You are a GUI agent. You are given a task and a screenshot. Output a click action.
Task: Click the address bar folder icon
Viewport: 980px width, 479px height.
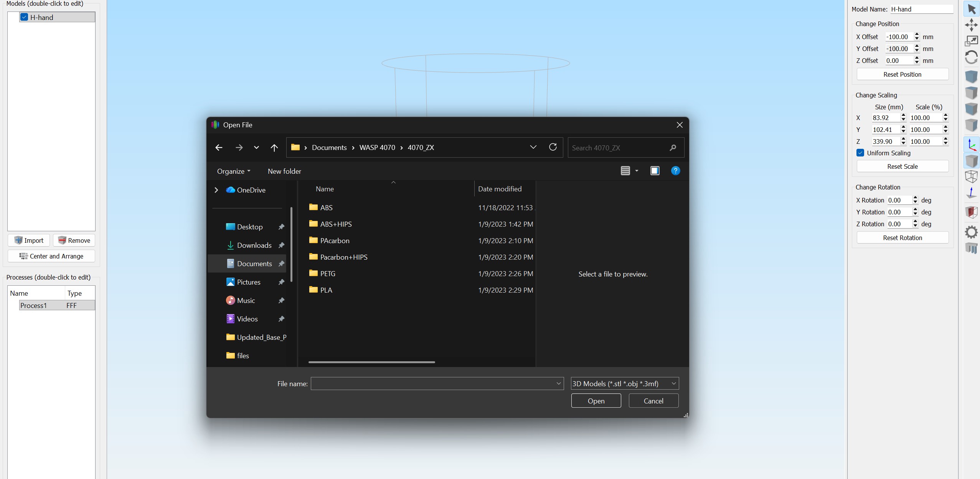[x=295, y=147]
